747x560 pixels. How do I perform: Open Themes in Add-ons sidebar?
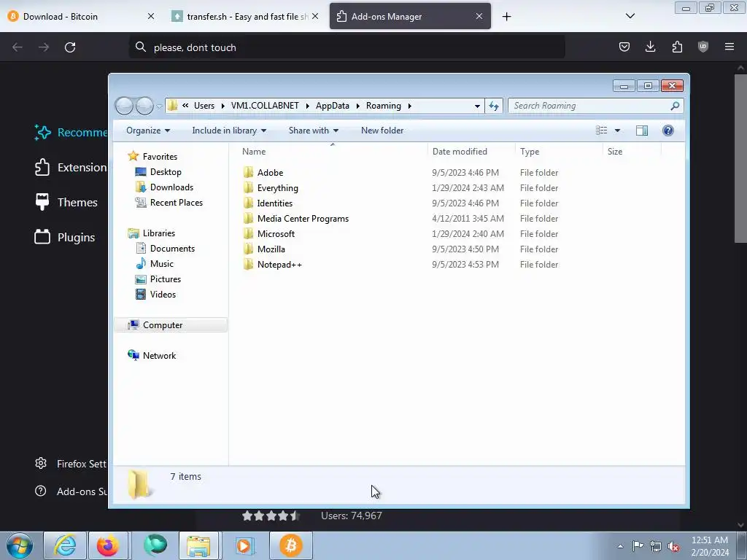pos(66,203)
